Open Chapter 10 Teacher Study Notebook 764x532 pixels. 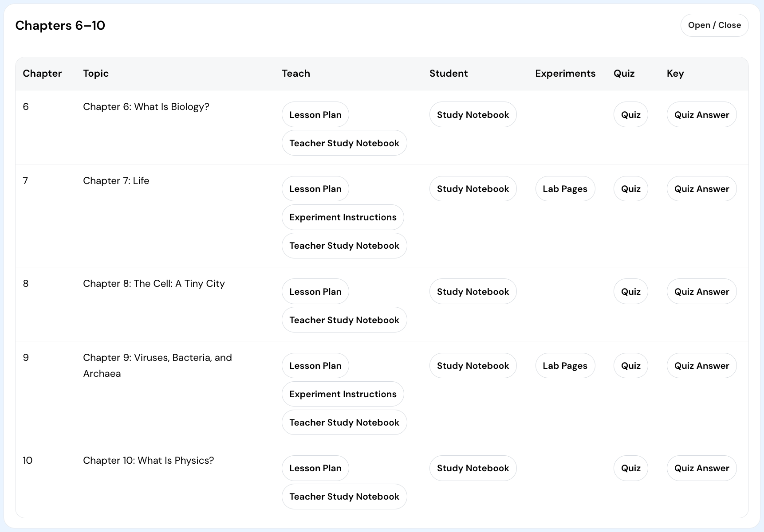tap(344, 497)
